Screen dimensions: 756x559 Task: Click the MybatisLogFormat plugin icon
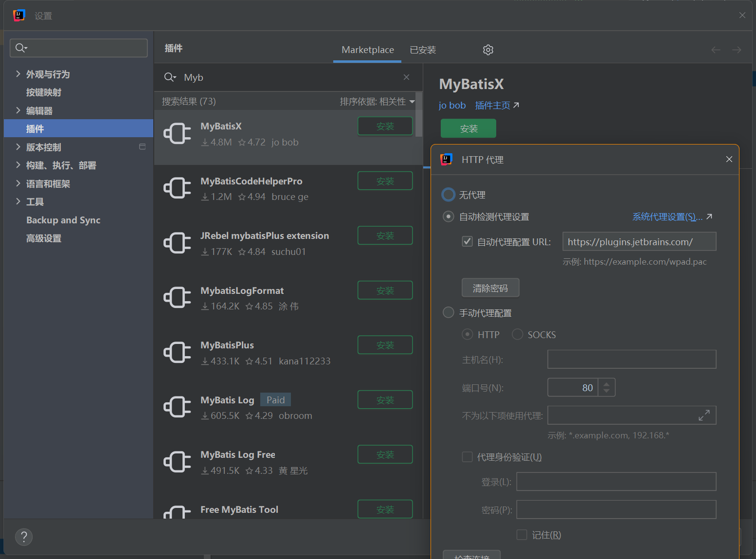click(177, 297)
